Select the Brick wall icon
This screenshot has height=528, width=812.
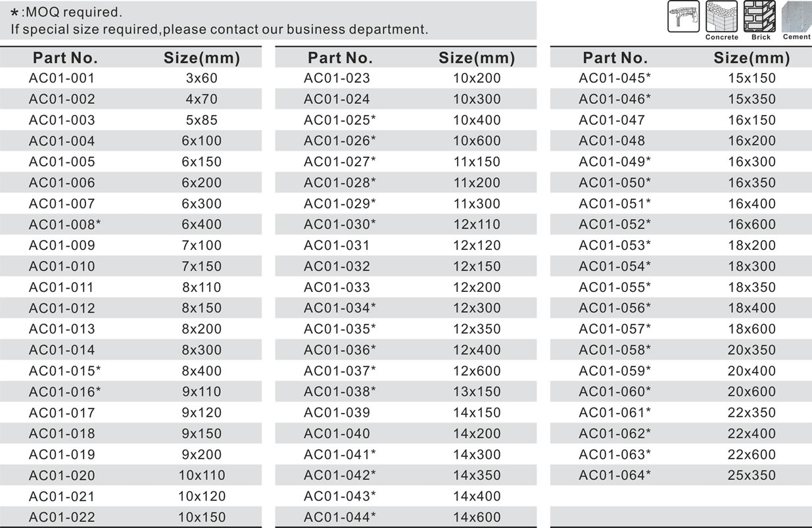[759, 16]
